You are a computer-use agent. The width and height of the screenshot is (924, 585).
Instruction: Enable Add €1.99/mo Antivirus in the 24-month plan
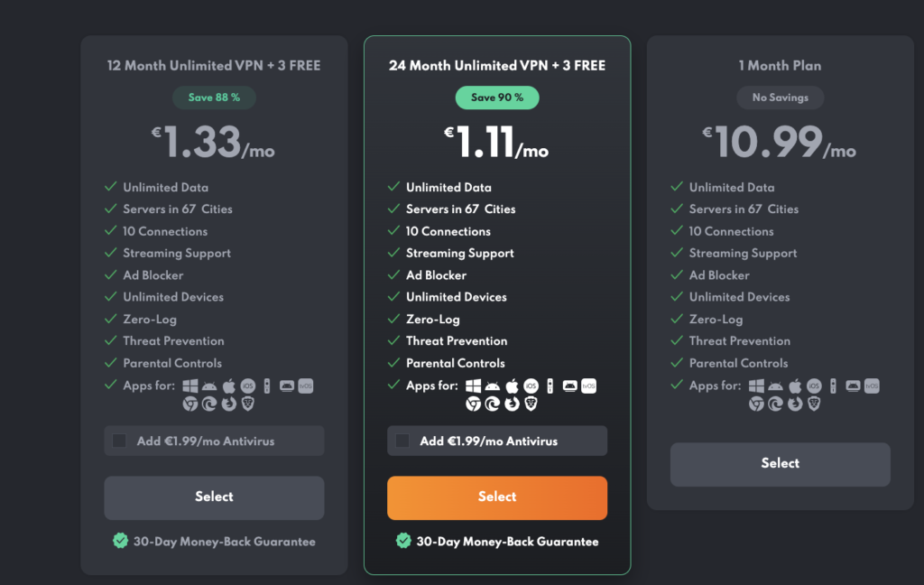[402, 441]
